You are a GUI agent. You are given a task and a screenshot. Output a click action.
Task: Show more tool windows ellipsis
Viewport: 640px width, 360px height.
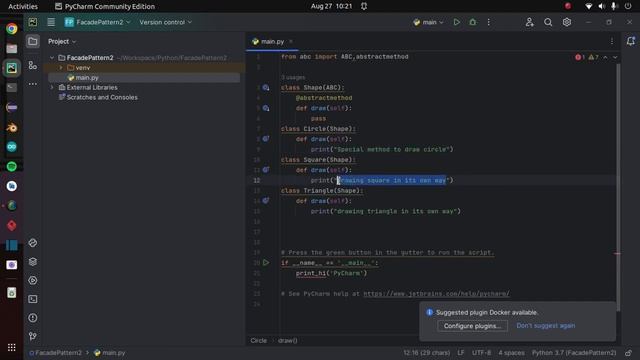33,84
